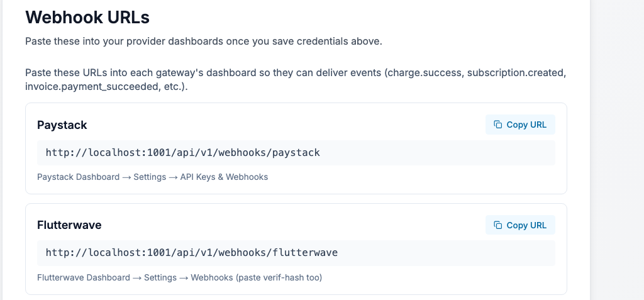Click the 'Paste these into your provider dashboards' line
644x300 pixels.
204,42
